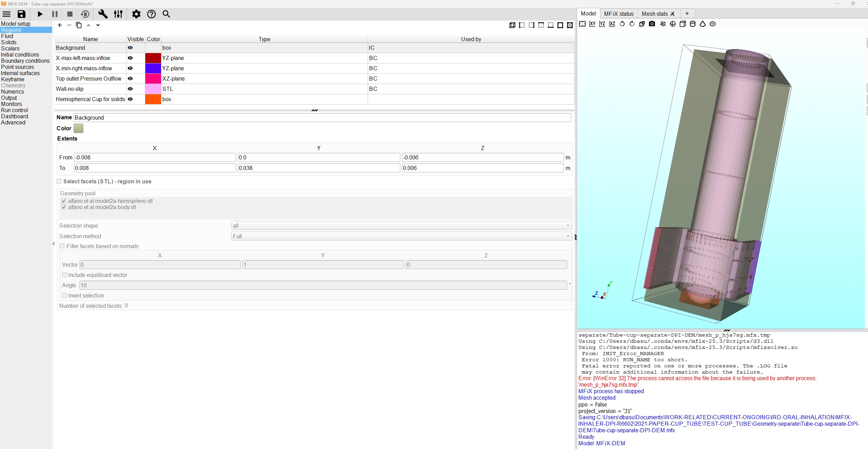Start the simulation with the Run button

40,14
